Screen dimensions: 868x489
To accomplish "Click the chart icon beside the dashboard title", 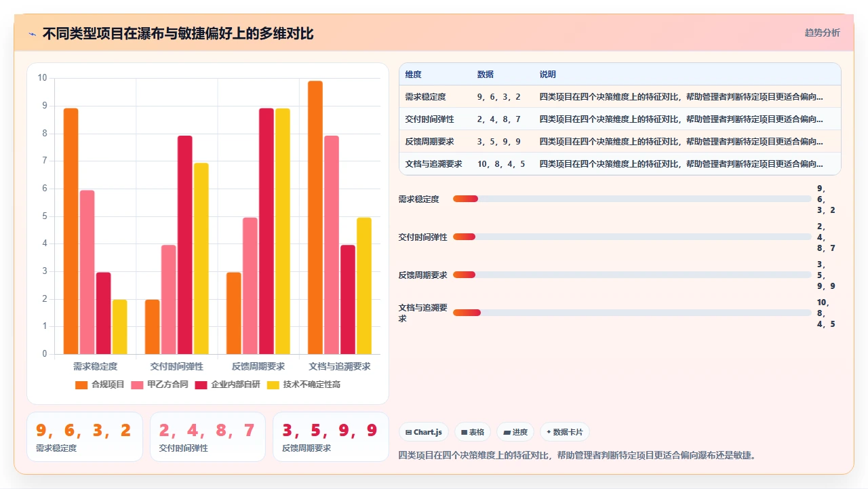I will click(33, 33).
